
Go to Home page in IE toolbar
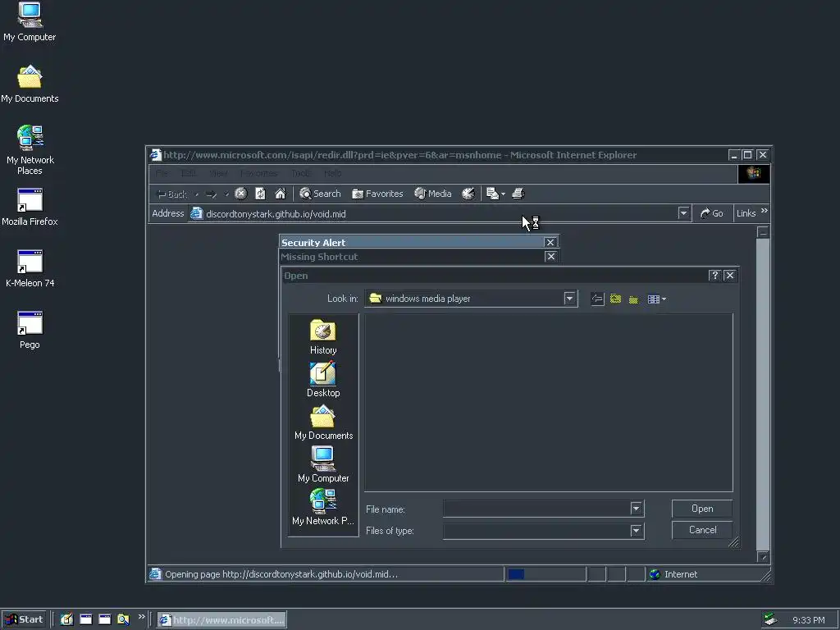(281, 194)
